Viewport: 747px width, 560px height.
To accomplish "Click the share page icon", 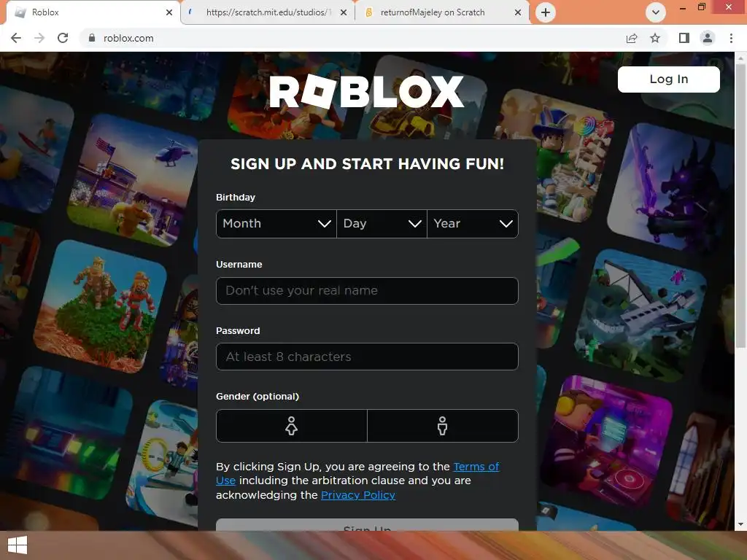I will [x=632, y=38].
